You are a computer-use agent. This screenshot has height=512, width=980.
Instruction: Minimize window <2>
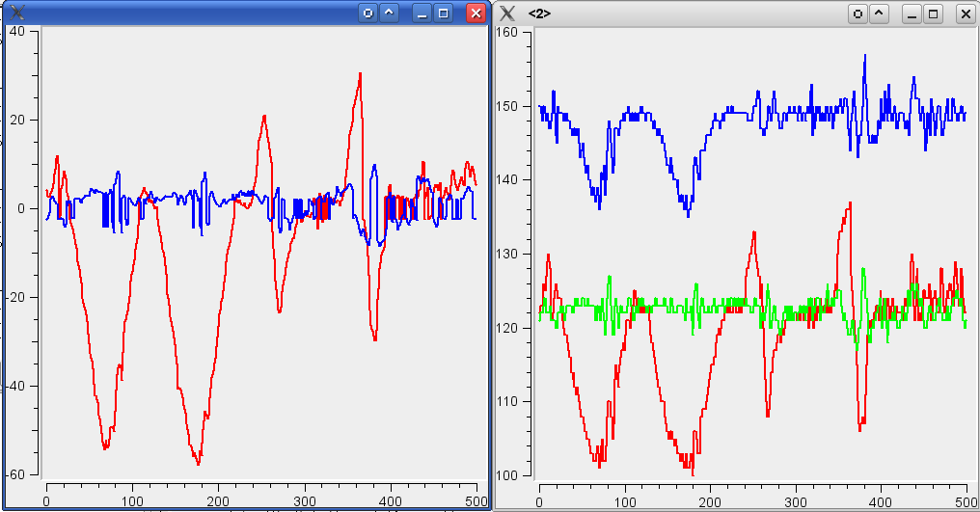click(x=912, y=13)
